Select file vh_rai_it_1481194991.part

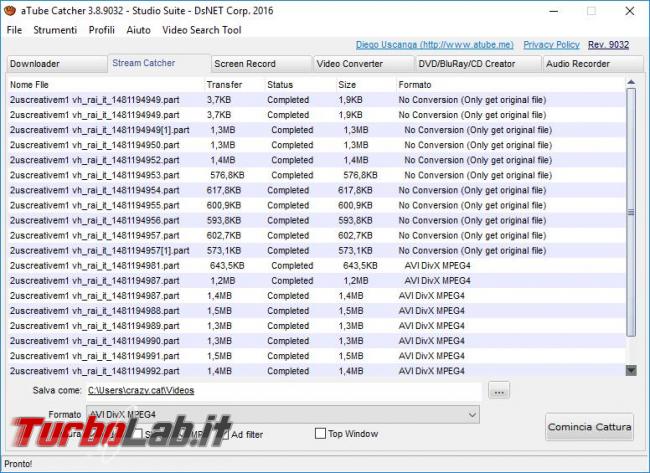click(x=316, y=356)
